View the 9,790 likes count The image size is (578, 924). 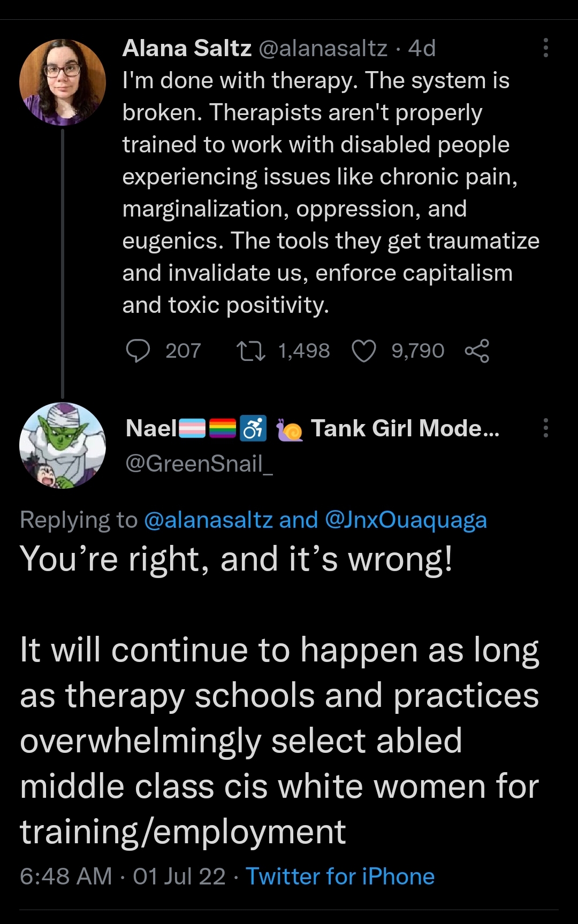[417, 351]
